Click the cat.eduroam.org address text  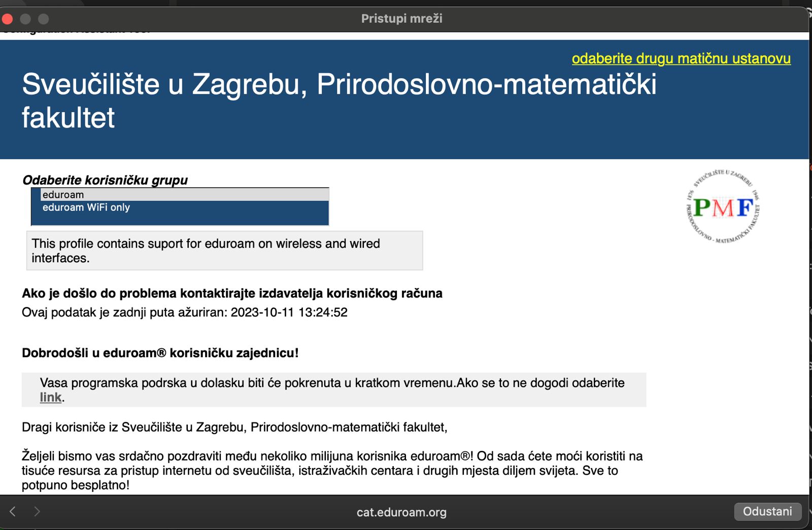point(401,512)
